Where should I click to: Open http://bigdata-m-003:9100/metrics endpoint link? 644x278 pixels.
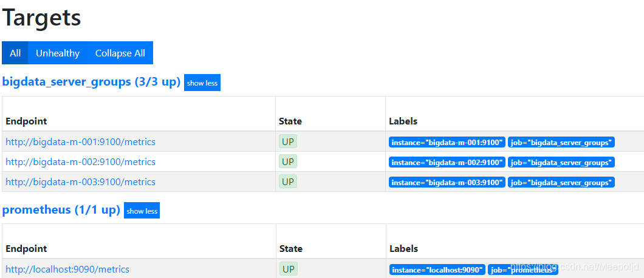coord(80,182)
